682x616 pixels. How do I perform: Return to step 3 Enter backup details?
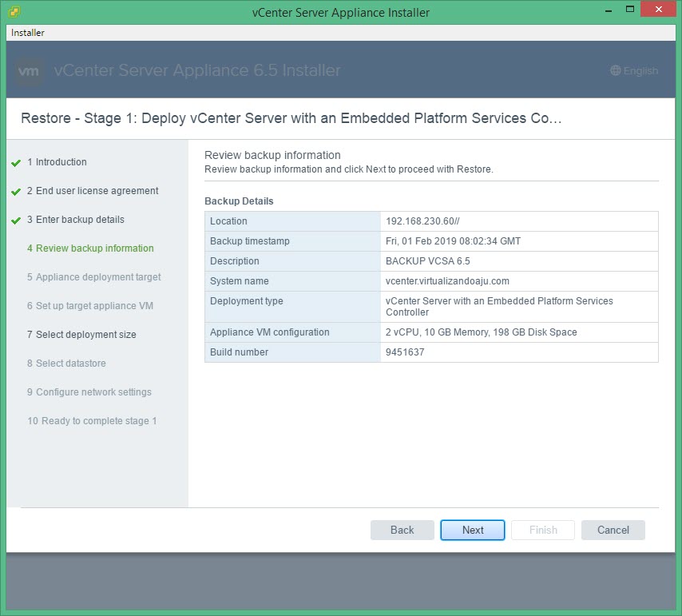(x=80, y=220)
